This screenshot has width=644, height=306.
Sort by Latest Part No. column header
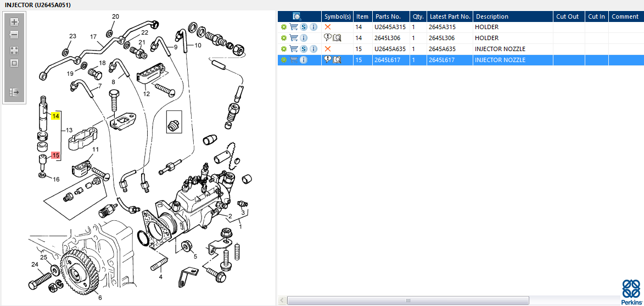pyautogui.click(x=450, y=16)
